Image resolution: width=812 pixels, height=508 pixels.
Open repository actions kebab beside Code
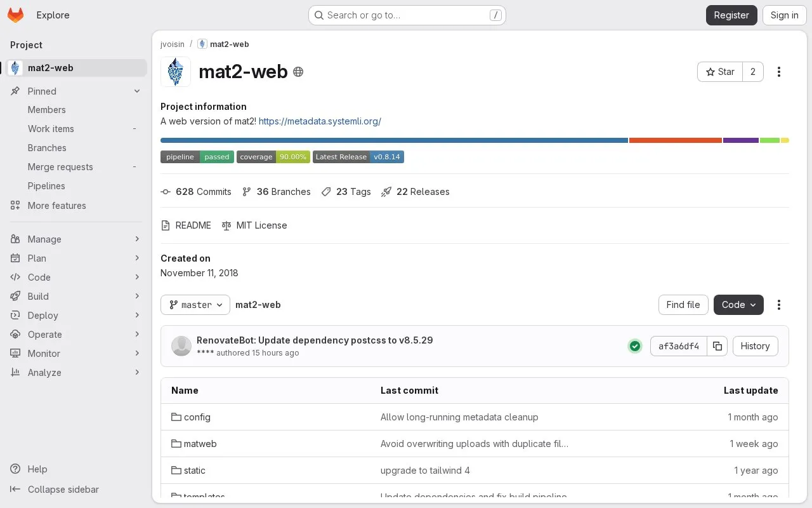point(779,305)
